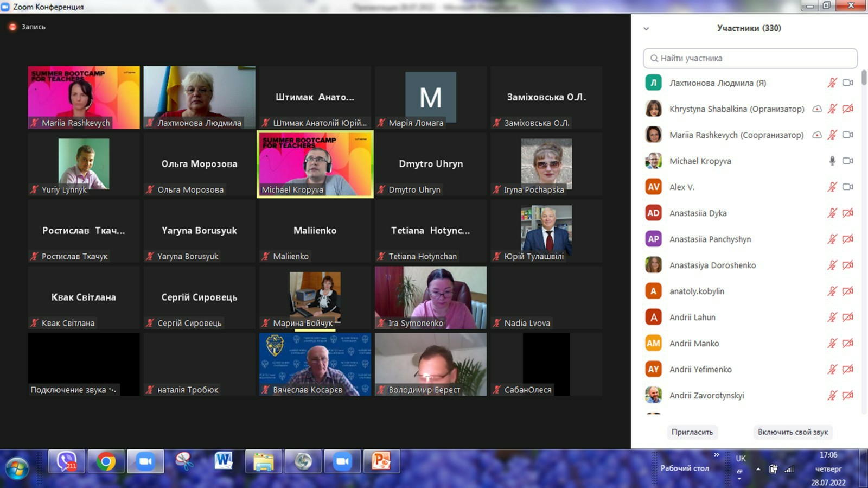Toggle video icon for Mariia Rashkevych
The height and width of the screenshot is (488, 868).
tap(847, 135)
